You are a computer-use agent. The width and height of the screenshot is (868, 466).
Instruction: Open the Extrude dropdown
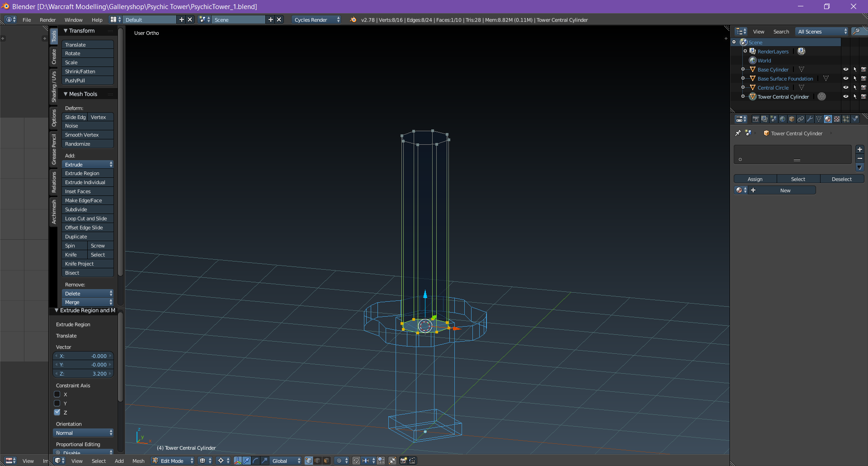[88, 164]
